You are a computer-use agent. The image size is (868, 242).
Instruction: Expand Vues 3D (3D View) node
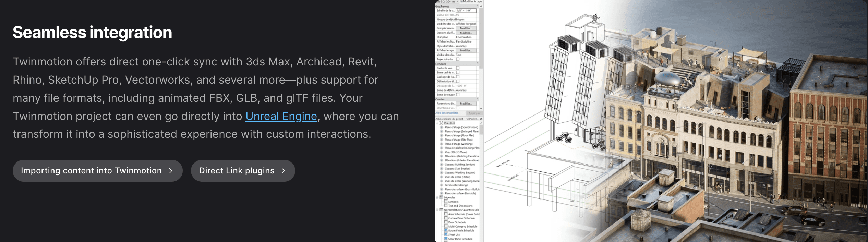coord(442,152)
